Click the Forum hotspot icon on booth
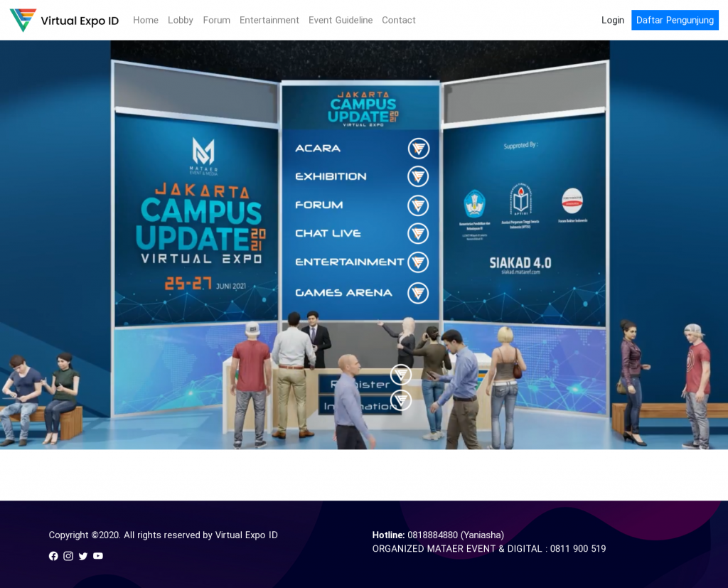The width and height of the screenshot is (728, 588). point(418,205)
